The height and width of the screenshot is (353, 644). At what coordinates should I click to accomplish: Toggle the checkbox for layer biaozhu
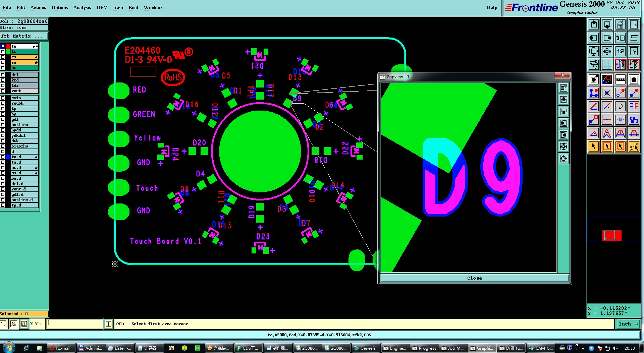[3, 146]
